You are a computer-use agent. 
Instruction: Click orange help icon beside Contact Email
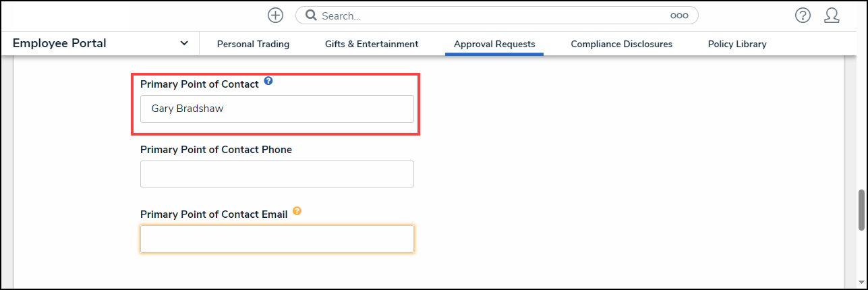click(x=297, y=211)
